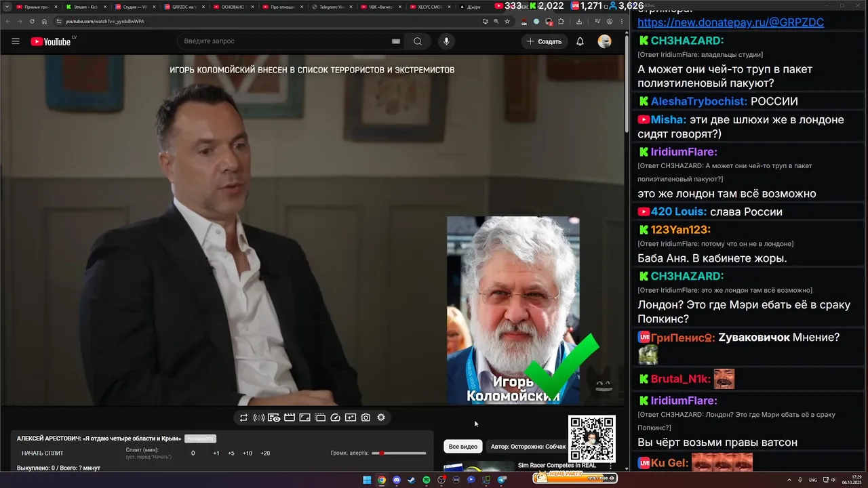Viewport: 868px width, 488px height.
Task: Click the card-with-eye visibility icon under the video
Action: (274, 418)
